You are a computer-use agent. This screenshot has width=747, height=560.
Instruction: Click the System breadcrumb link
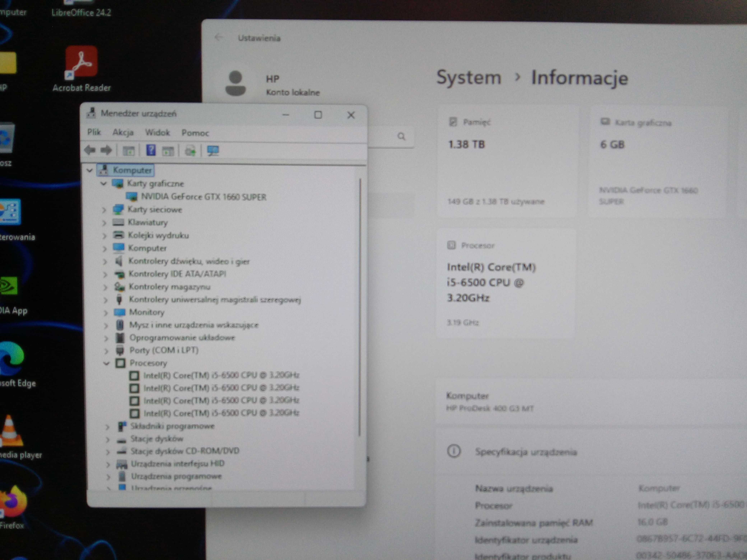pos(469,77)
